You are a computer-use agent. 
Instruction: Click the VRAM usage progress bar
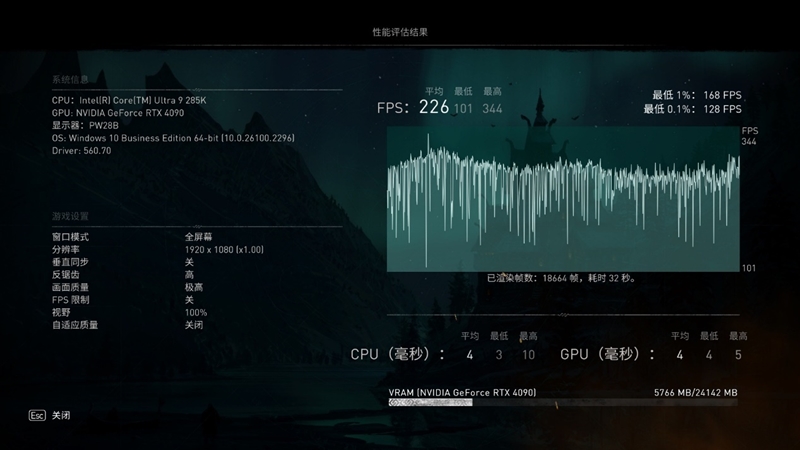(563, 403)
